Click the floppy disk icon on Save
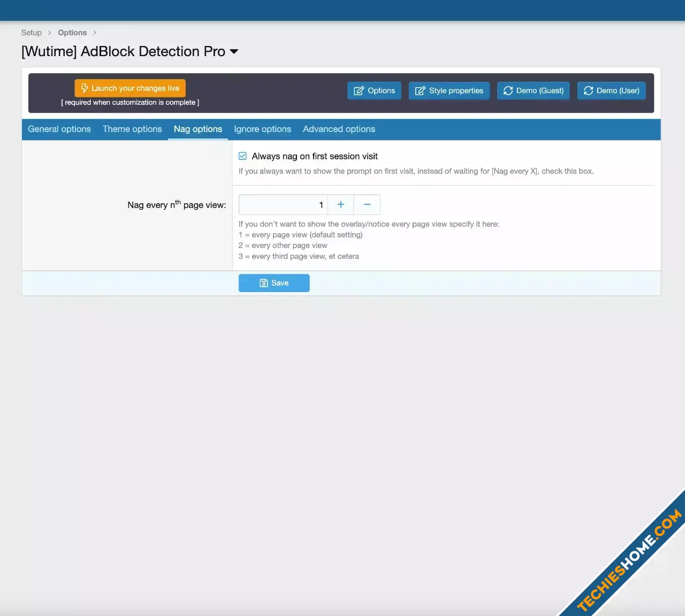 coord(264,283)
